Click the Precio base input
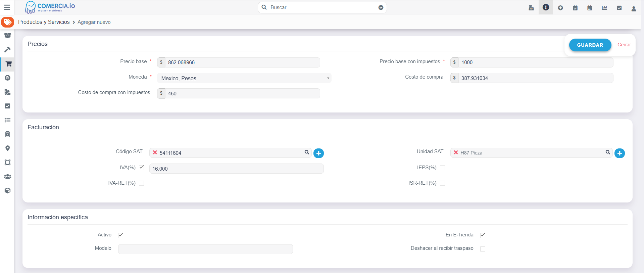This screenshot has width=644, height=273. tap(242, 62)
